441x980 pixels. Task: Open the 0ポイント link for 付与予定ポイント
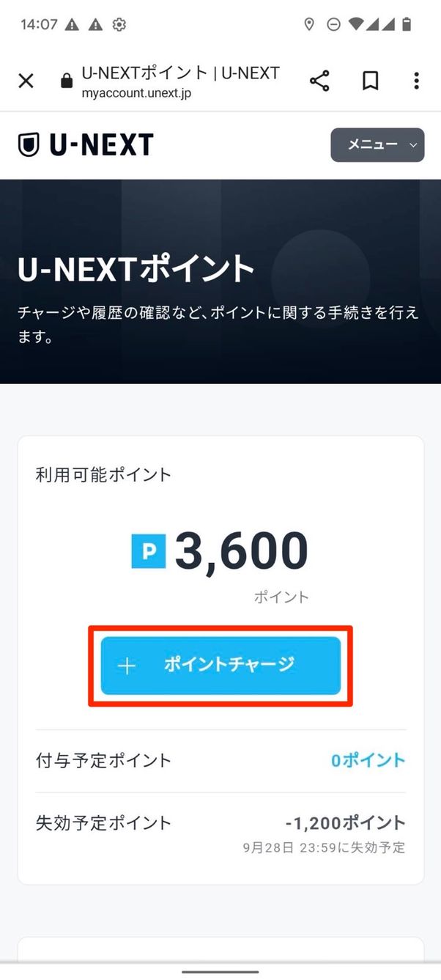(x=367, y=760)
